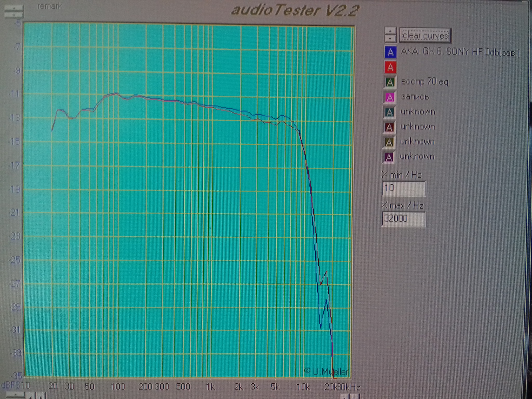Click the X min / Hz input field
Viewport: 532px width, 399px height.
click(404, 188)
